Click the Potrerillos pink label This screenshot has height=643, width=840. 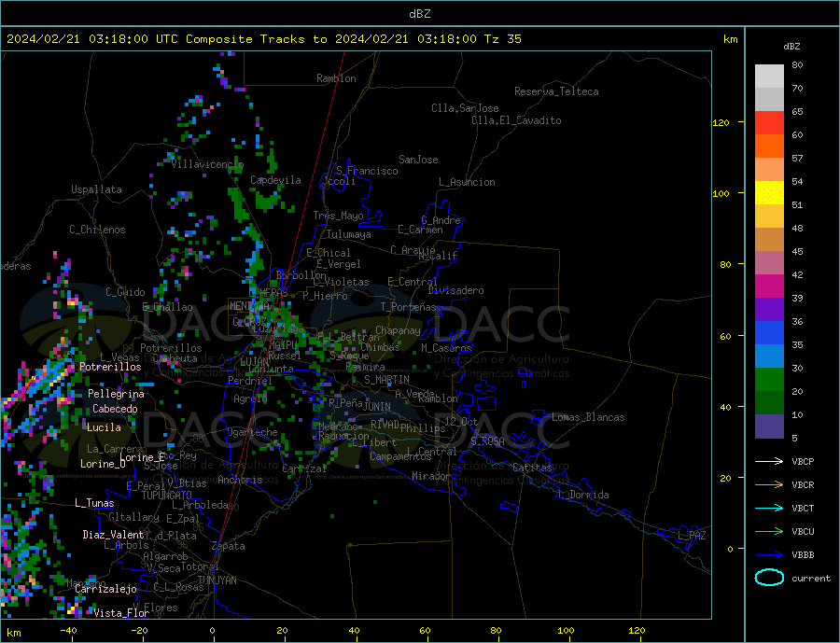(x=110, y=367)
